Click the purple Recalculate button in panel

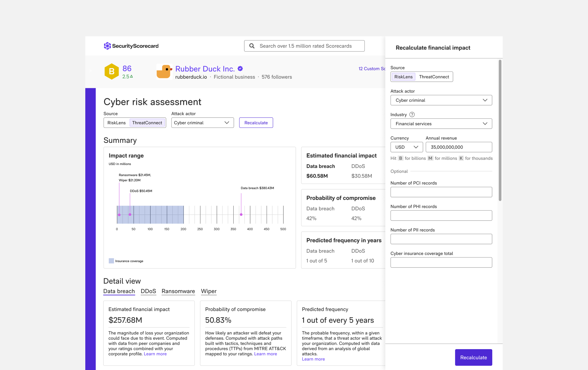coord(473,357)
